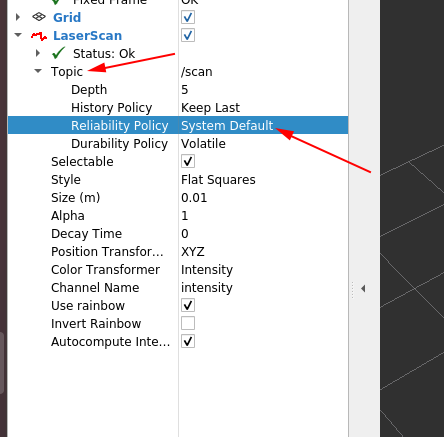Disable the Use rainbow checkbox

point(188,305)
